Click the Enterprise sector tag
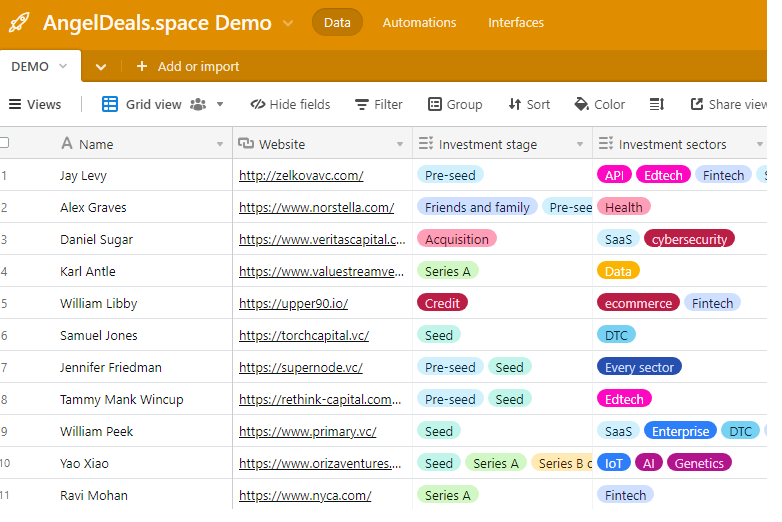The height and width of the screenshot is (522, 782). 680,431
